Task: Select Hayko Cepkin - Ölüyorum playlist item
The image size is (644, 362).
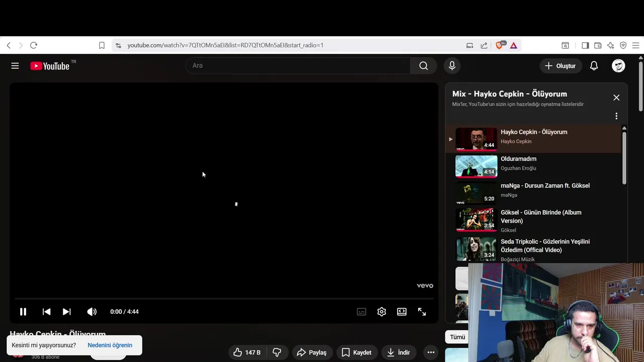Action: [533, 139]
